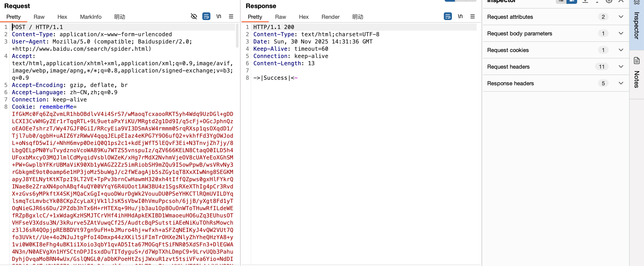Open Request panel hamburger options menu
Viewport: 644px width, 266px height.
(x=231, y=16)
